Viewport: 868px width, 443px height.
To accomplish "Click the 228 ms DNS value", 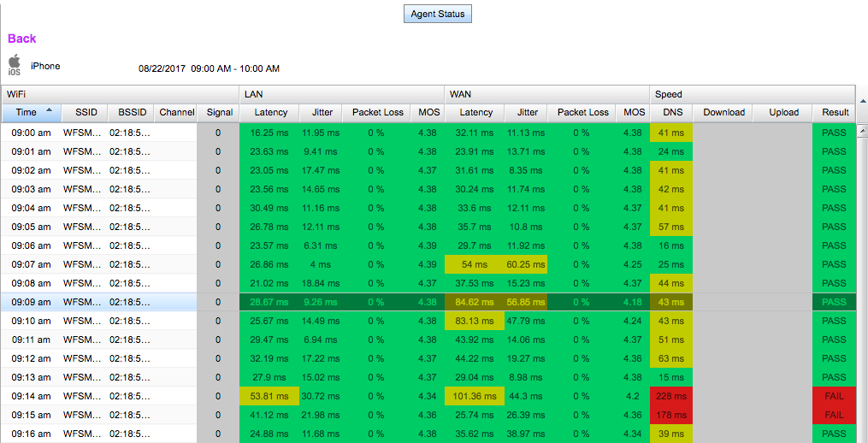I will point(671,397).
